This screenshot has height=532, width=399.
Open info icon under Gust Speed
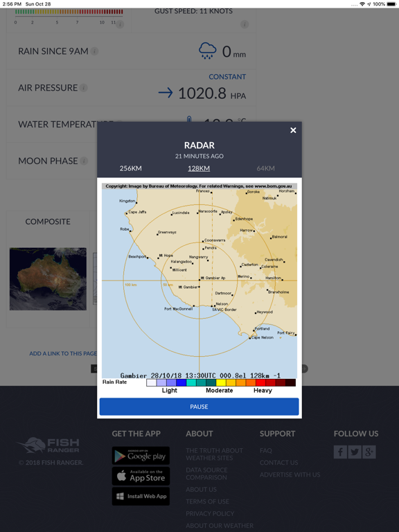pos(245,24)
